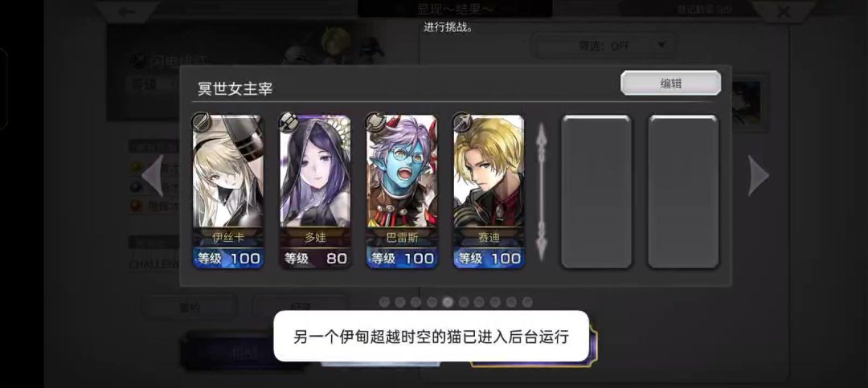This screenshot has width=868, height=388.
Task: Tap weapon type icon on 多娃's card
Action: (288, 122)
